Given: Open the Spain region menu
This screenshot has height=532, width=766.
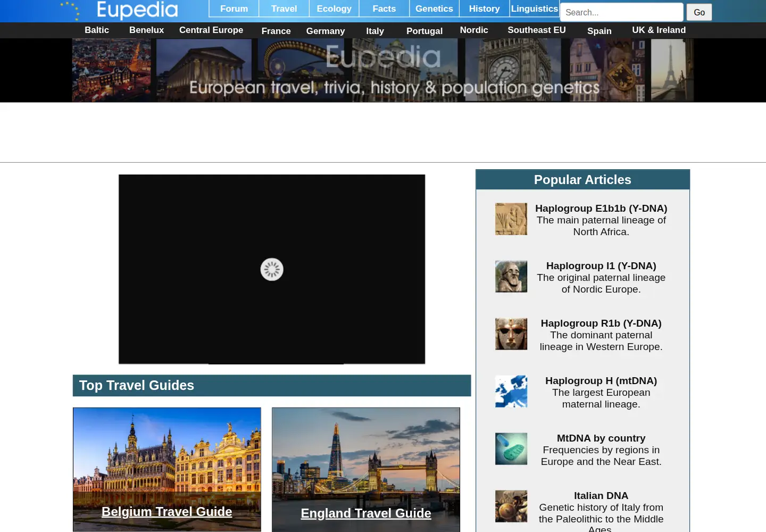Looking at the screenshot, I should tap(600, 31).
